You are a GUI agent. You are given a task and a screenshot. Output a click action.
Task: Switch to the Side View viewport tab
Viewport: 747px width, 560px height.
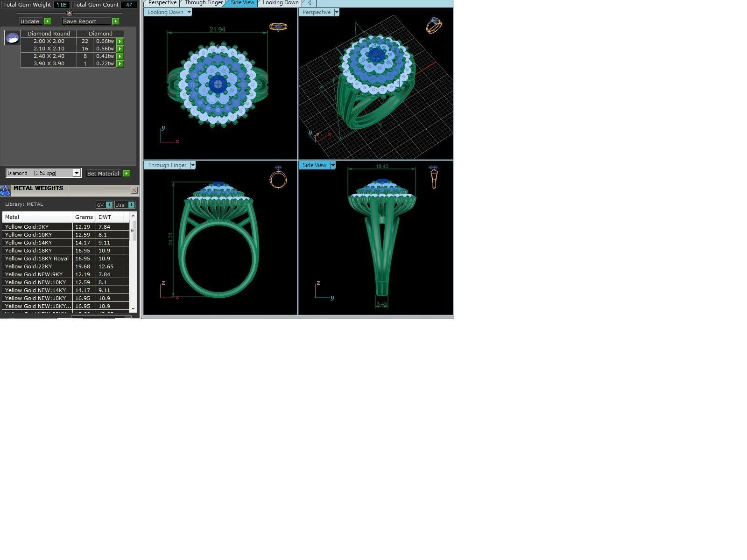(242, 3)
